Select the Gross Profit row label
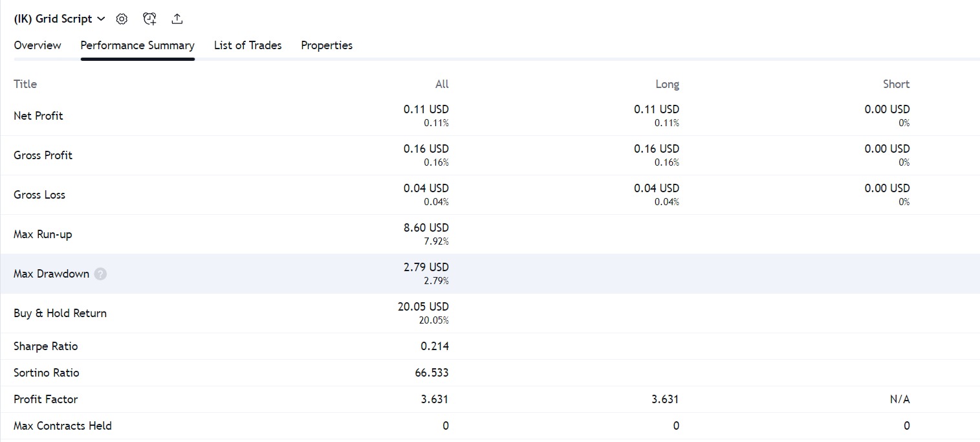 [x=43, y=155]
